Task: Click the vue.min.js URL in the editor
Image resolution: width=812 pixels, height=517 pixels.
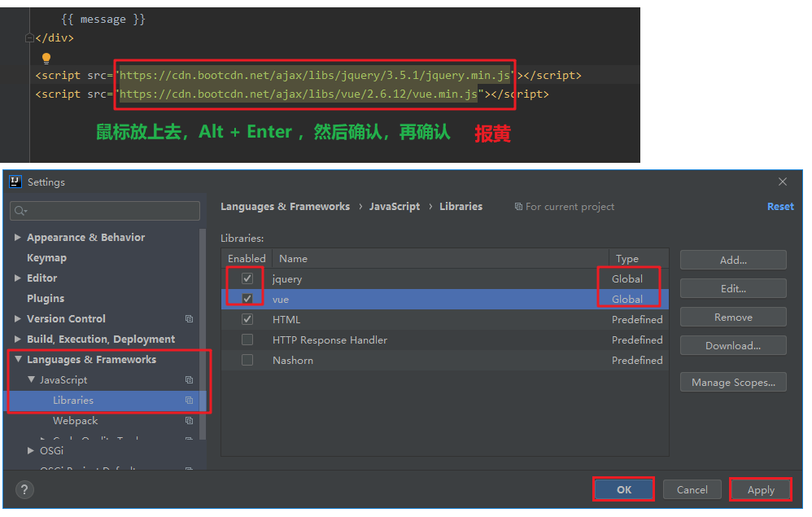Action: [299, 94]
